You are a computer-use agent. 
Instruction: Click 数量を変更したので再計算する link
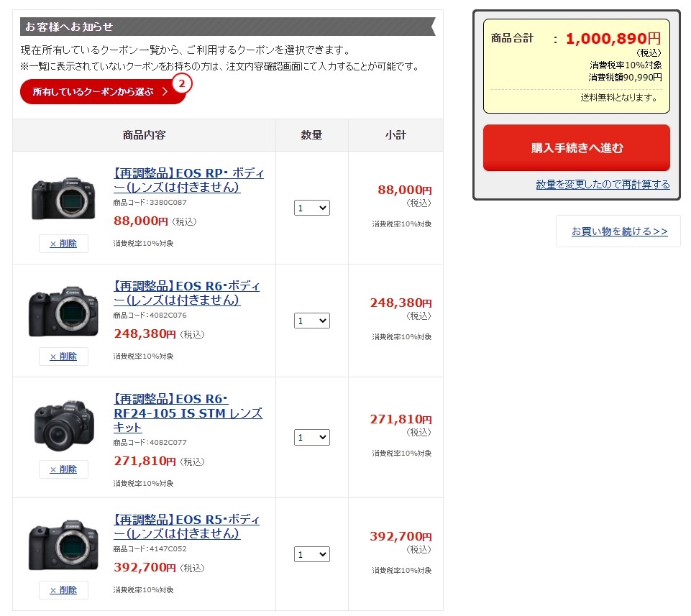click(603, 185)
